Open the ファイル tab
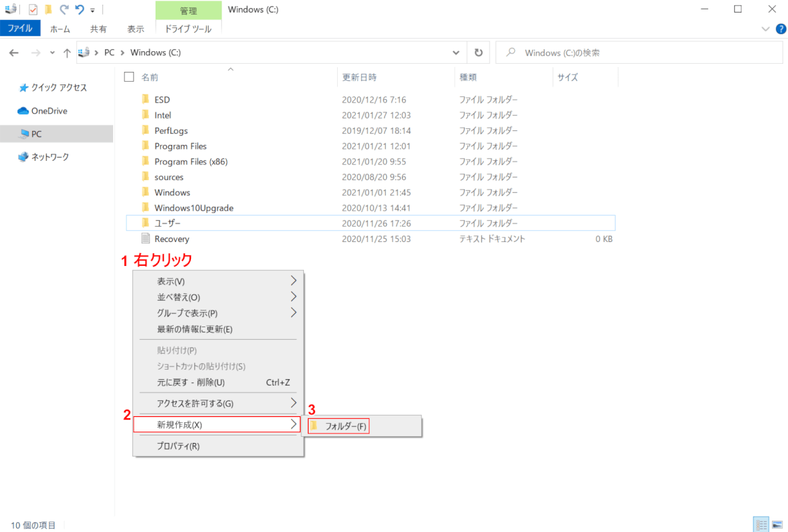788x532 pixels. pos(20,29)
